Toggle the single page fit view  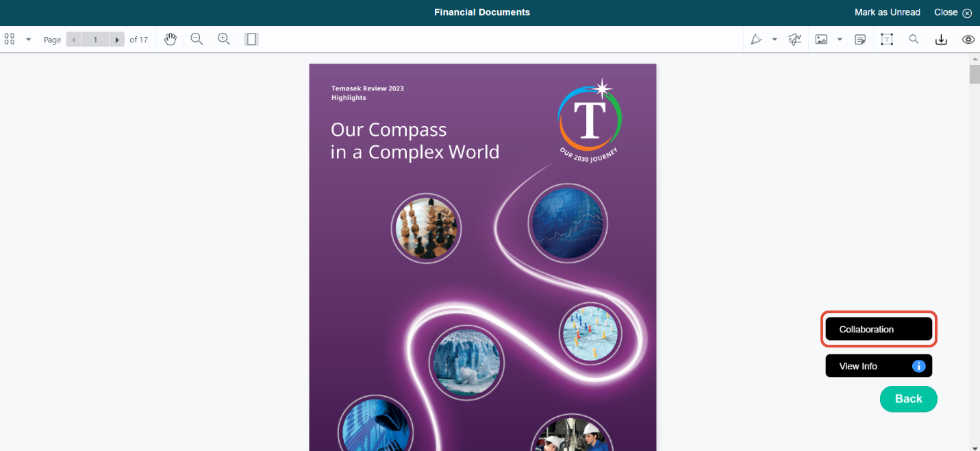pos(251,39)
